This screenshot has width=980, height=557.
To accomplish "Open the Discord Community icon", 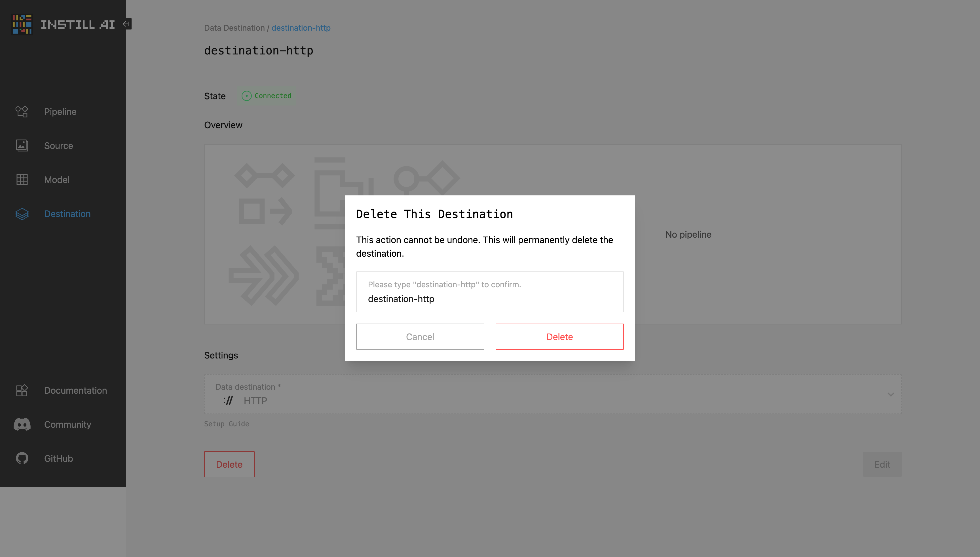I will tap(22, 424).
